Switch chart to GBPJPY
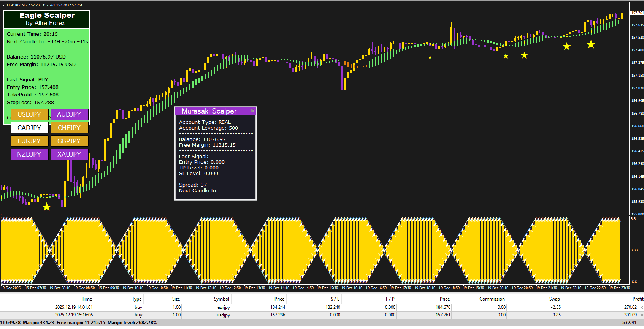Image resolution: width=644 pixels, height=329 pixels. point(69,141)
